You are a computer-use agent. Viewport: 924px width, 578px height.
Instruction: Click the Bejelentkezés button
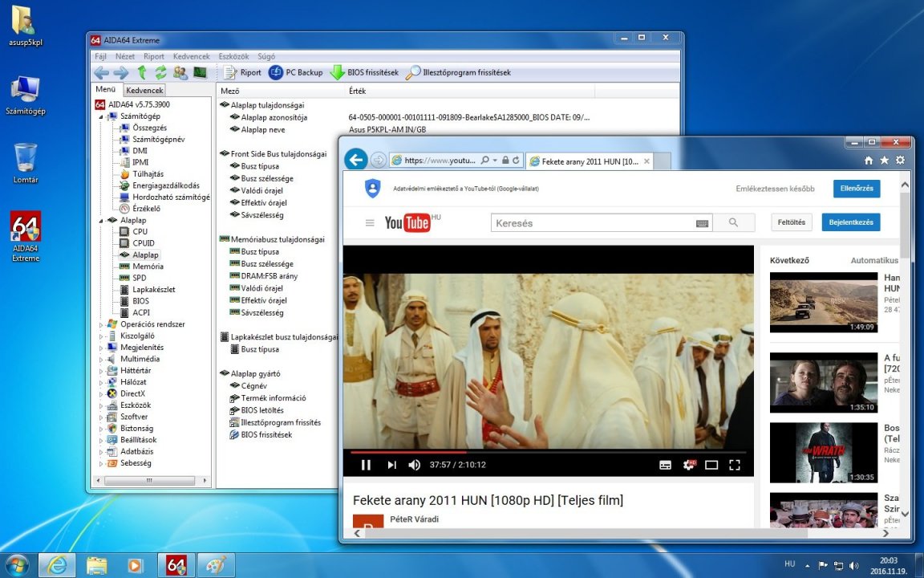851,222
